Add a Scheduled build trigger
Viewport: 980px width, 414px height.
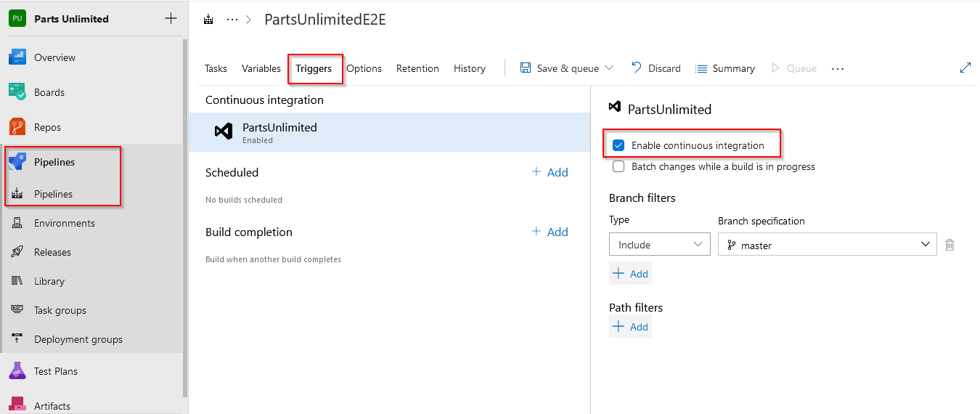[x=550, y=172]
